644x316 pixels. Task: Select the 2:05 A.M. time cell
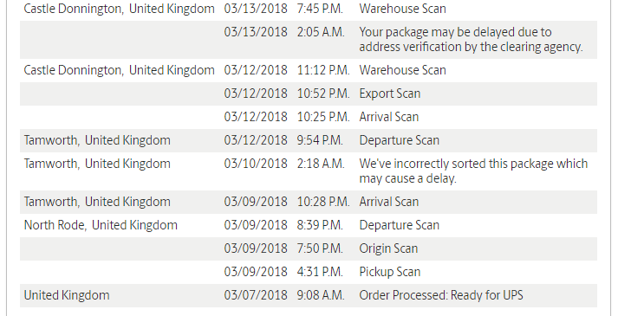pos(321,32)
